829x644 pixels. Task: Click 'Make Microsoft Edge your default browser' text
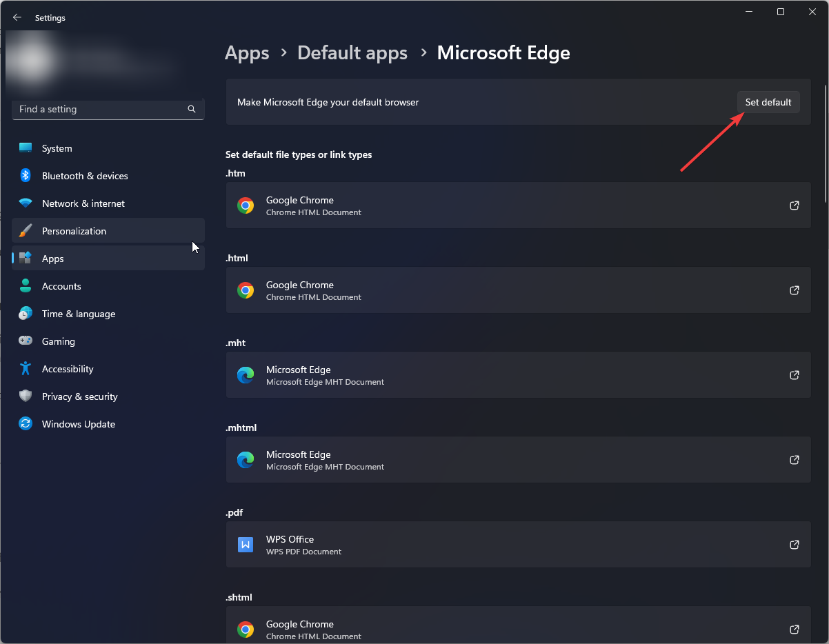[x=328, y=102]
